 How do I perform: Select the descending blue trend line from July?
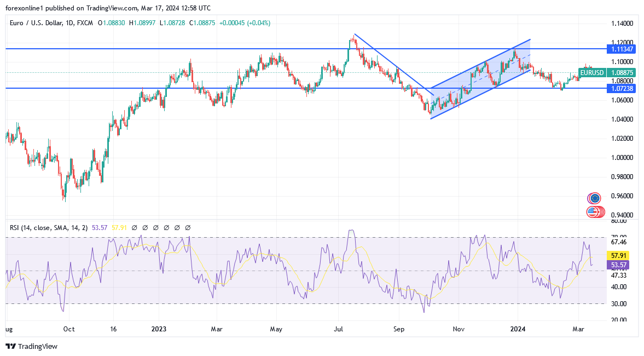pyautogui.click(x=393, y=64)
